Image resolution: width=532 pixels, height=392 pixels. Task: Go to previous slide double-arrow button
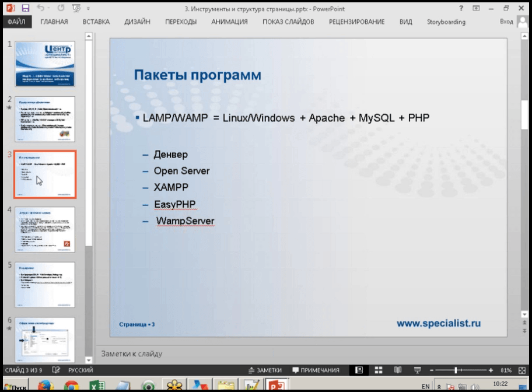524,323
